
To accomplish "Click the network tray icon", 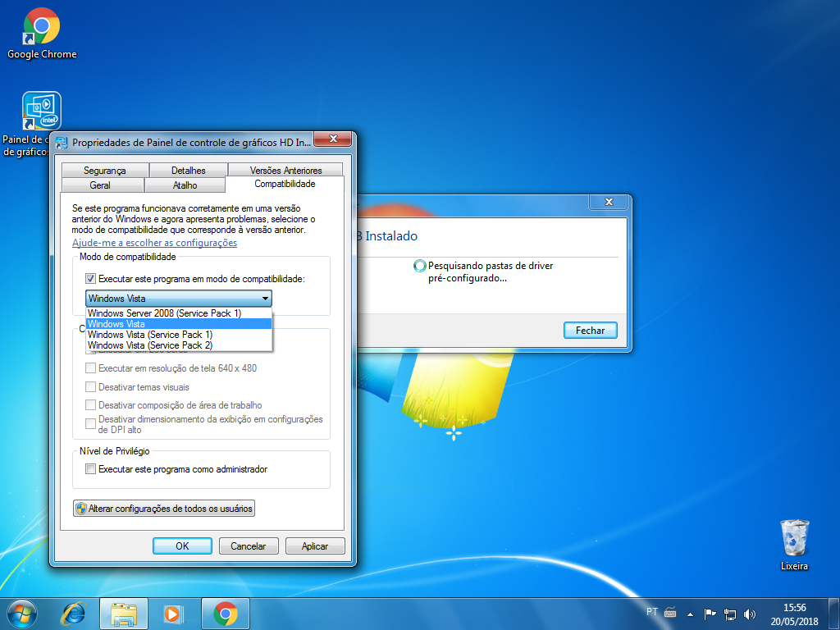I will click(x=729, y=614).
